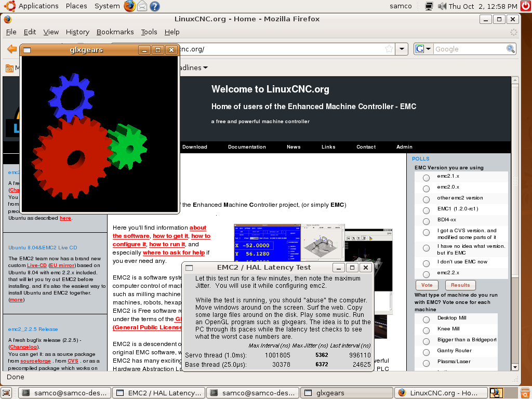Screen dimensions: 532x399
Task: Expand the headlines bookmark dropdown arrow
Action: [x=206, y=68]
